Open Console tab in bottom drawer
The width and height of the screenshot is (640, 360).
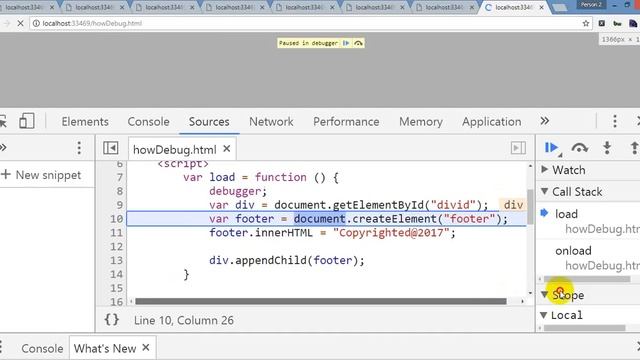(42, 349)
